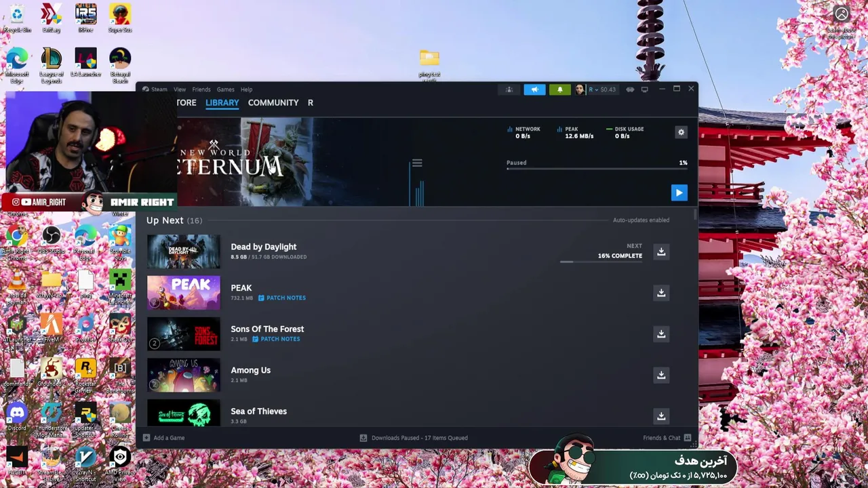Open the VR headset icon in Steam
868x488 pixels.
[630, 89]
